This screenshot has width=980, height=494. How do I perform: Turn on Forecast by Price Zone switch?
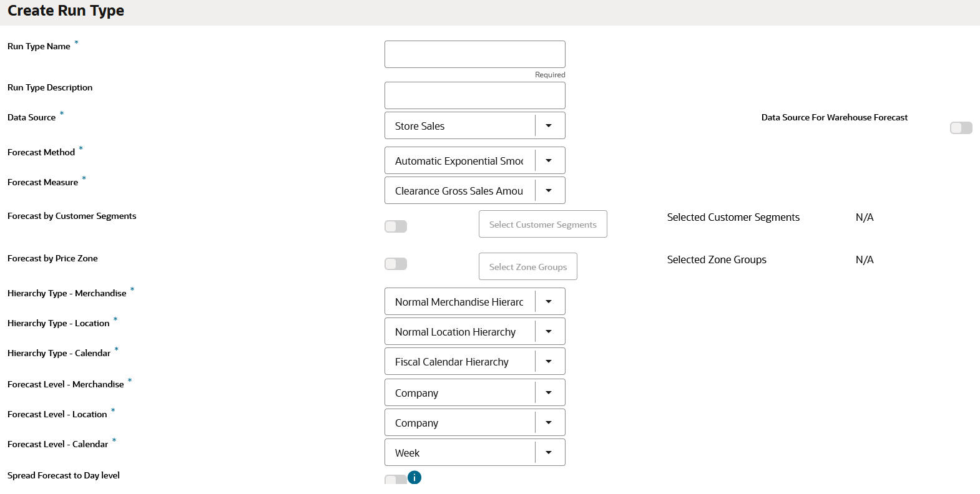coord(396,264)
